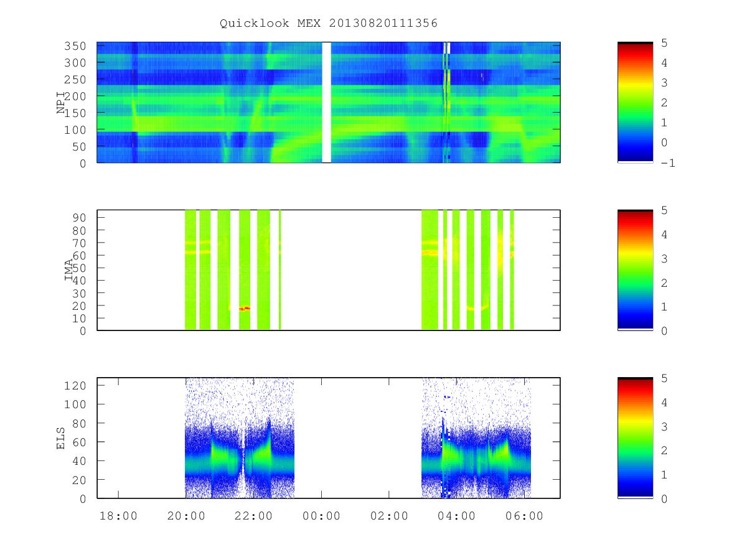Click the IMA panel colorbar

click(635, 270)
